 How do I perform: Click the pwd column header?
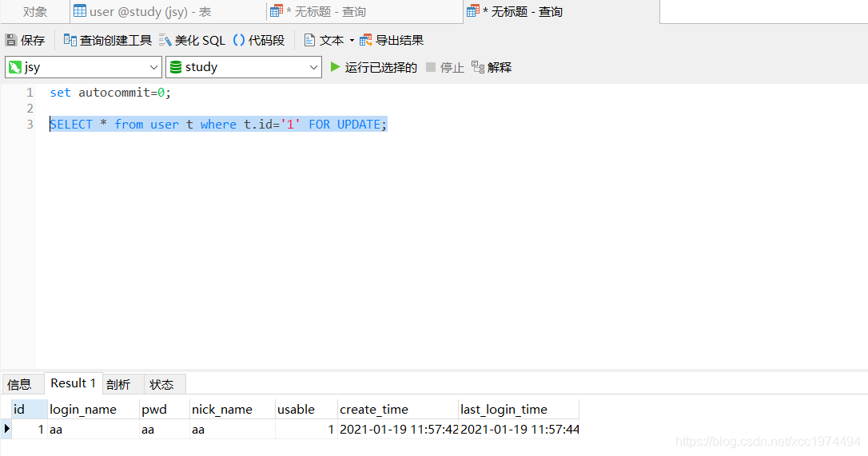click(x=165, y=410)
